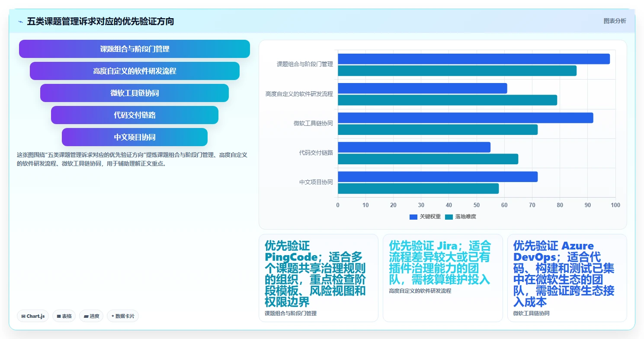Click the 课题组合与阶段门管理 caption under PingCode card
The height and width of the screenshot is (339, 644).
tap(291, 313)
